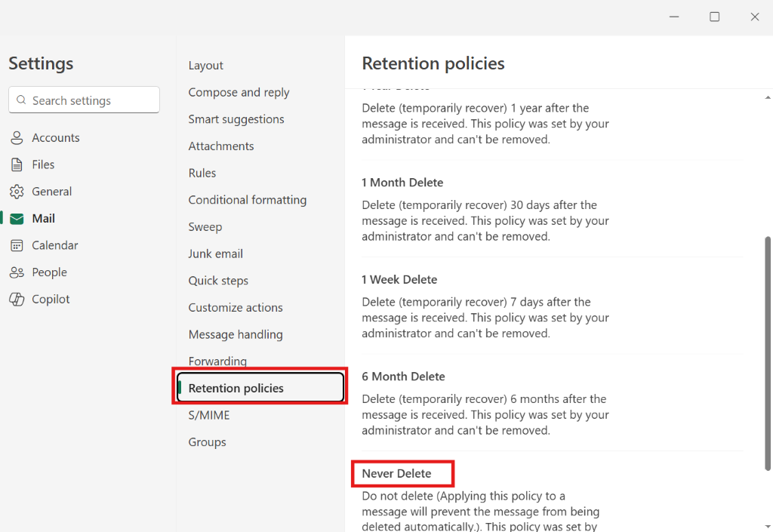Open the Accounts settings icon
Screen dimensions: 773x532
point(17,137)
